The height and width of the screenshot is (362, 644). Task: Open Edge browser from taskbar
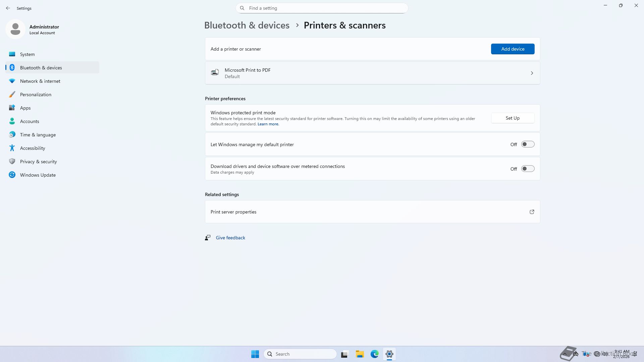point(374,354)
